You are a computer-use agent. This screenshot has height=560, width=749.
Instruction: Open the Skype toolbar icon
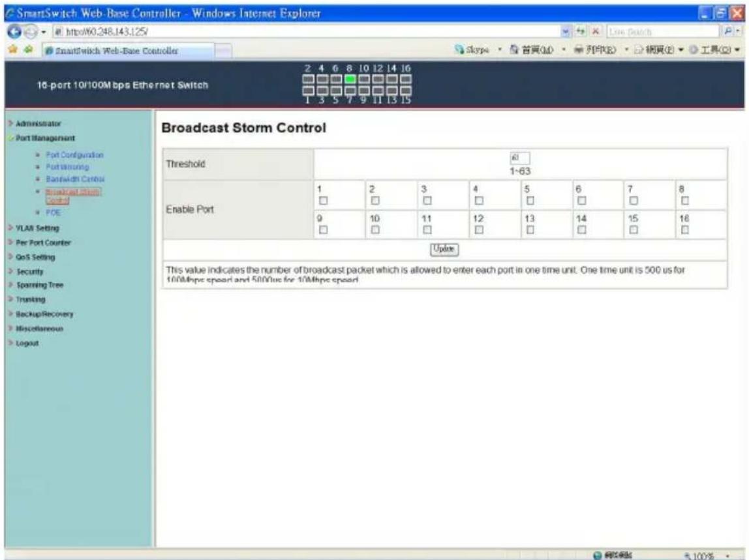coord(460,50)
